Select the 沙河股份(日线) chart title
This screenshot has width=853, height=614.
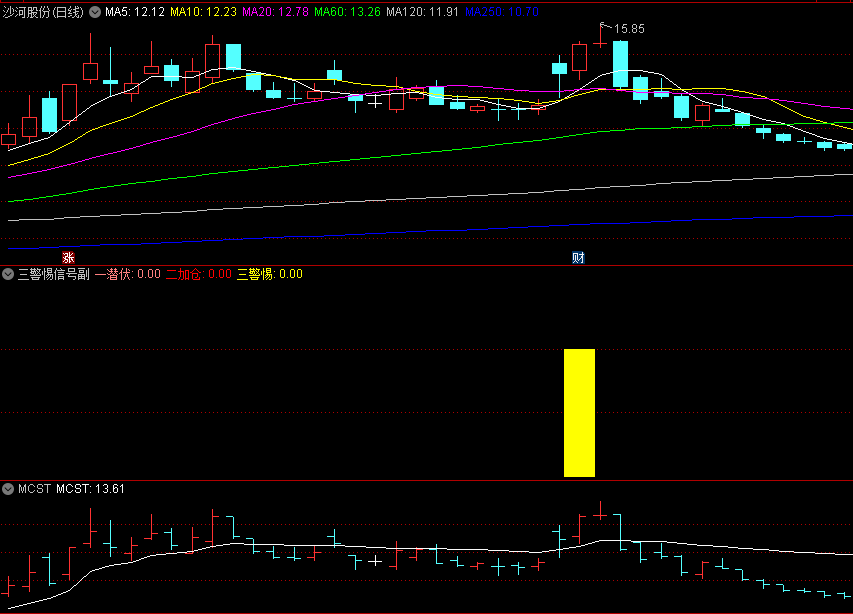pos(43,12)
